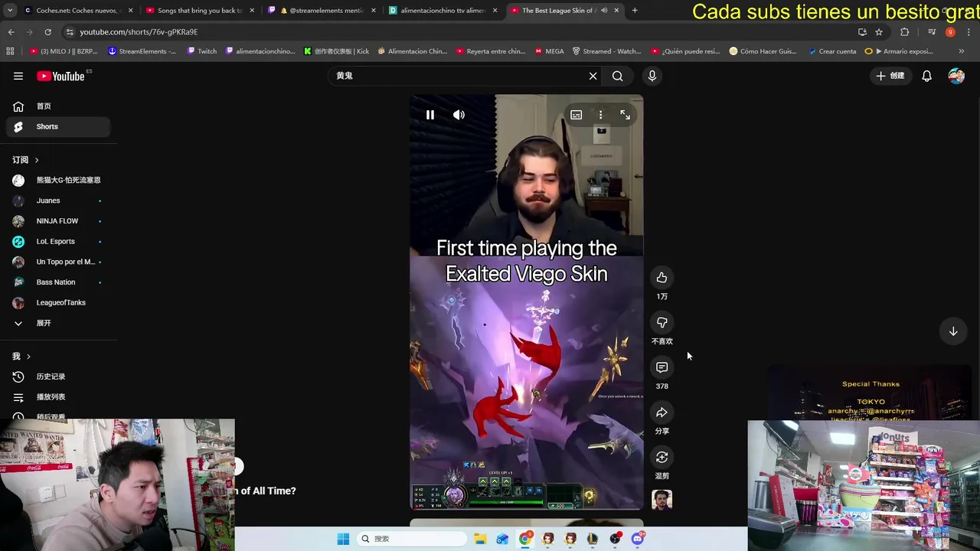Open the LeagueofTanks subscription channel
The width and height of the screenshot is (980, 551).
(x=57, y=302)
